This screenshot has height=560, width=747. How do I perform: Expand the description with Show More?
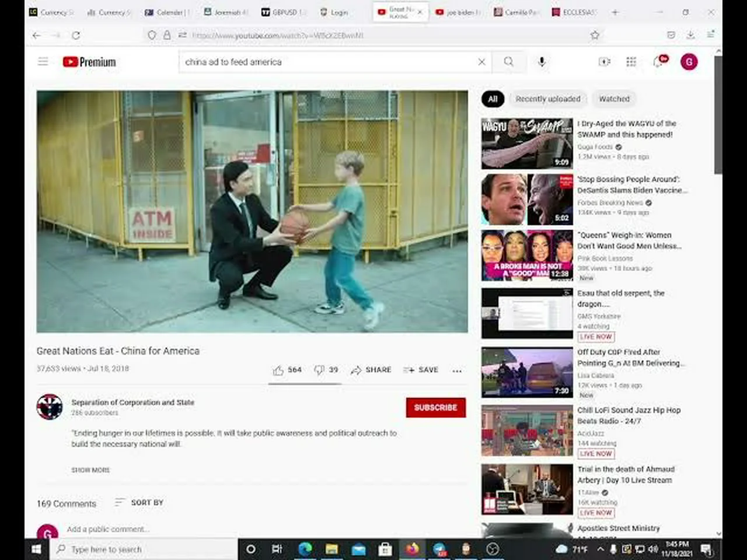click(90, 470)
